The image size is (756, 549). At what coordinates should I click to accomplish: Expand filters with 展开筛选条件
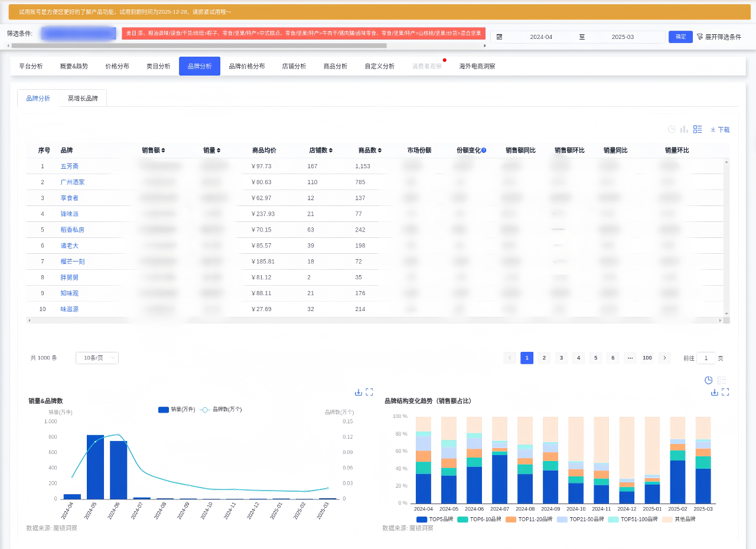pos(723,37)
